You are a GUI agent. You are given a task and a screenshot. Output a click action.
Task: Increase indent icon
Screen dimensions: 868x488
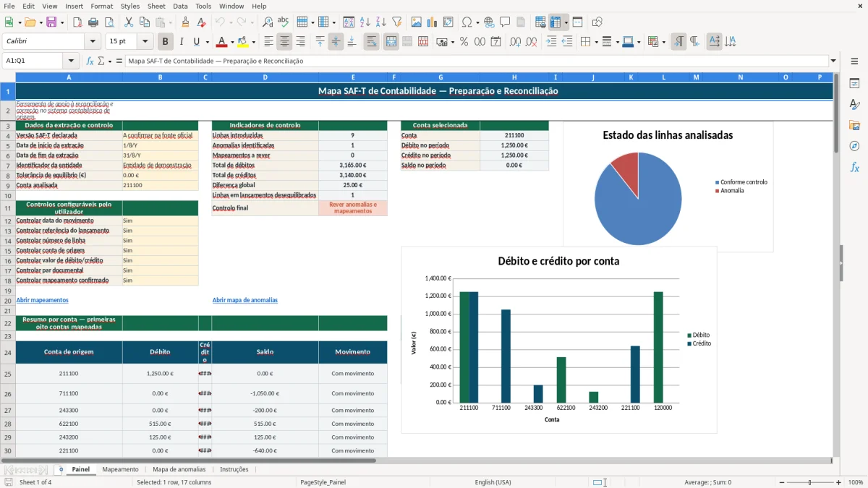(x=551, y=42)
